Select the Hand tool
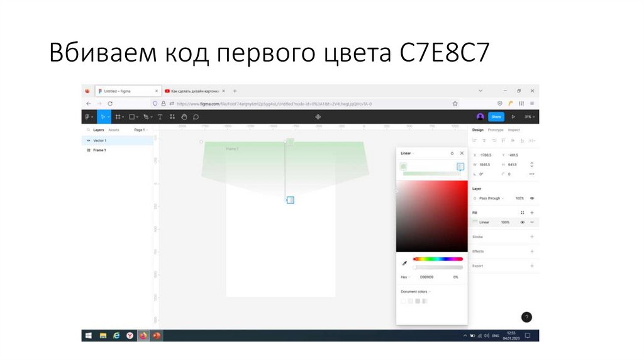This screenshot has width=644, height=361. point(184,117)
